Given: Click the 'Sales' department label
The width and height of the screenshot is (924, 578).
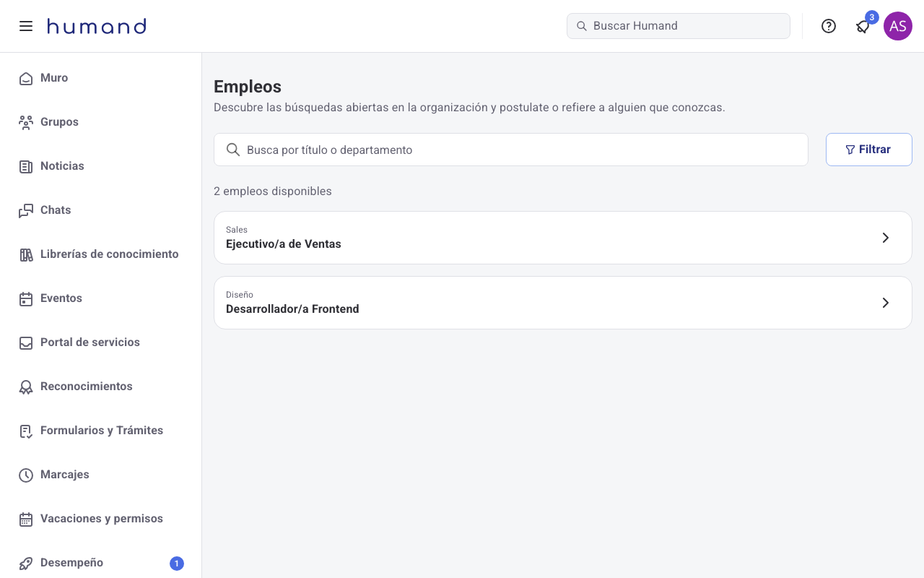Looking at the screenshot, I should coord(237,230).
